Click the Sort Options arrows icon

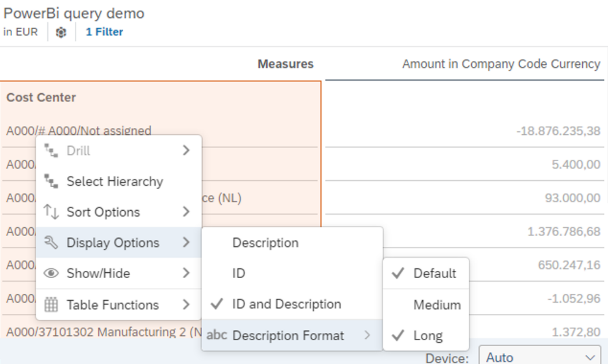tap(51, 212)
